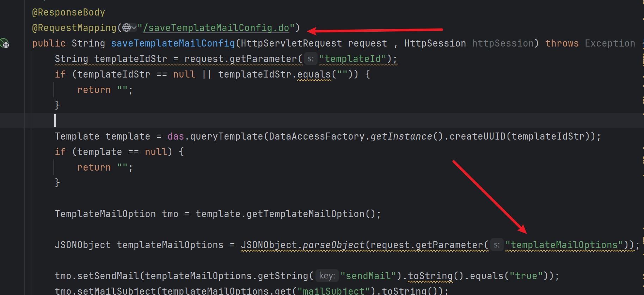Click the s: inlay hint before "templateMailOptions"
The height and width of the screenshot is (295, 644).
(x=497, y=245)
